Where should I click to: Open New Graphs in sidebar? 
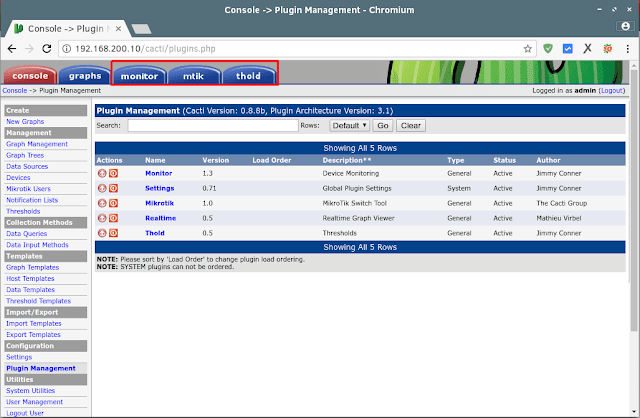(x=25, y=122)
